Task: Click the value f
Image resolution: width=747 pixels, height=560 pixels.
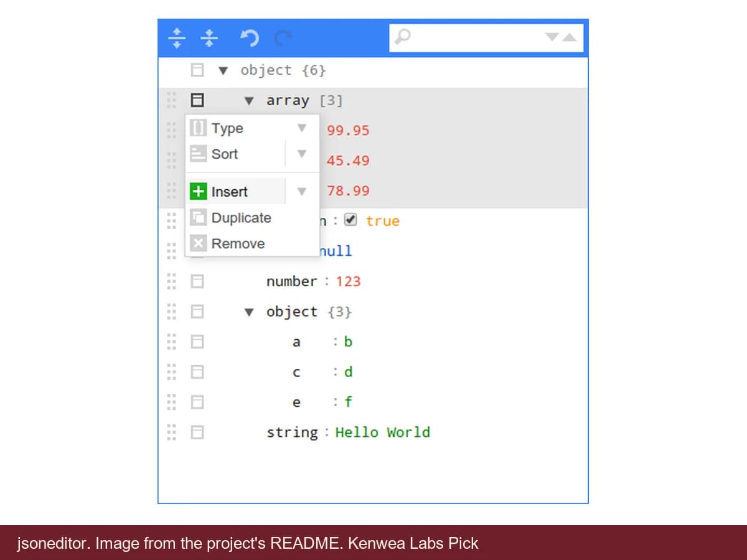Action: (348, 402)
